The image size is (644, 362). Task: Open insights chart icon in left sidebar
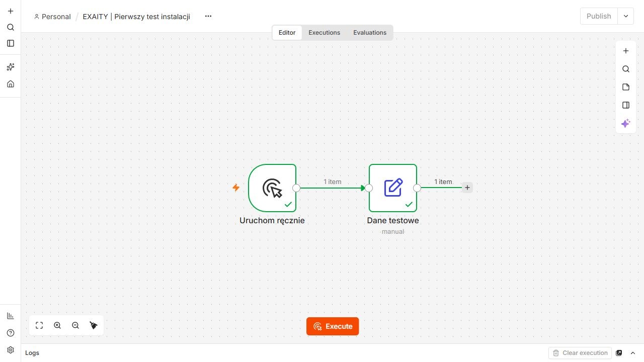[11, 316]
